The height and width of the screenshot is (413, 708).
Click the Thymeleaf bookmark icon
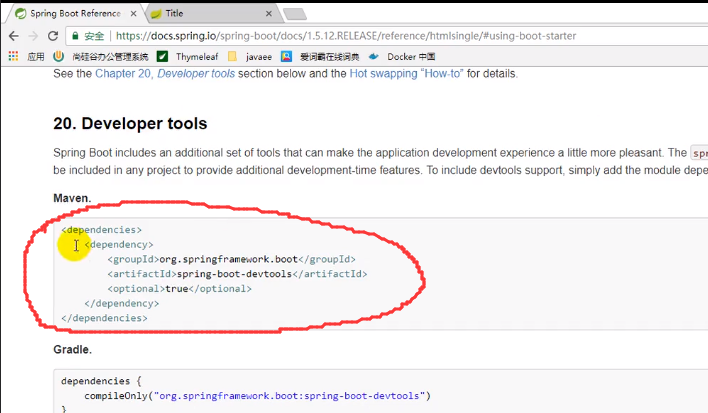162,56
